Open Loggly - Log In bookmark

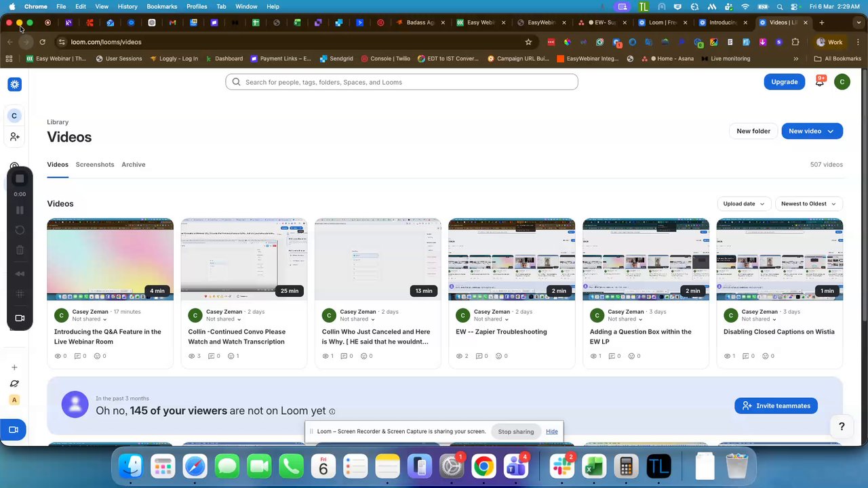tap(174, 59)
